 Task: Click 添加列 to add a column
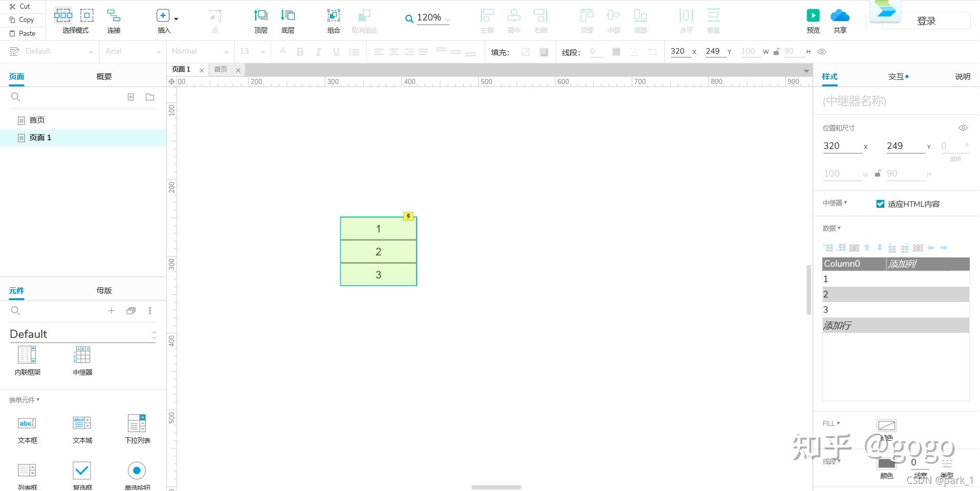point(902,264)
